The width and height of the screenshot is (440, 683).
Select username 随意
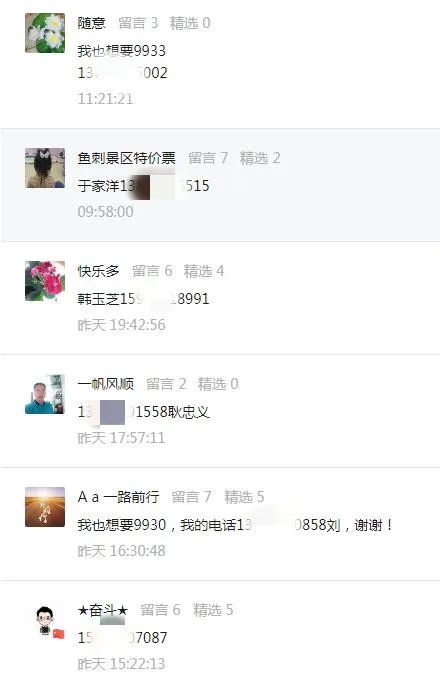point(91,23)
